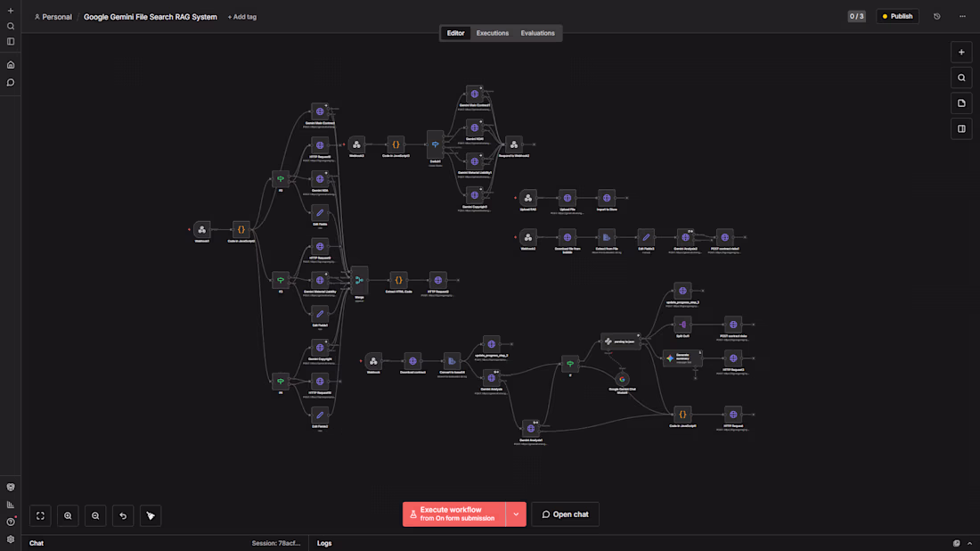Screen dimensions: 980x551
Task: Select the Split Out node
Action: click(682, 325)
